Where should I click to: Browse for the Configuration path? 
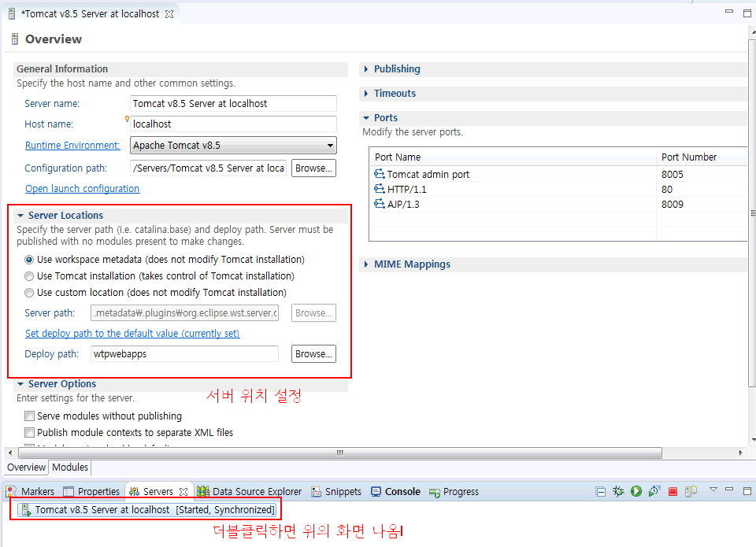(x=313, y=168)
